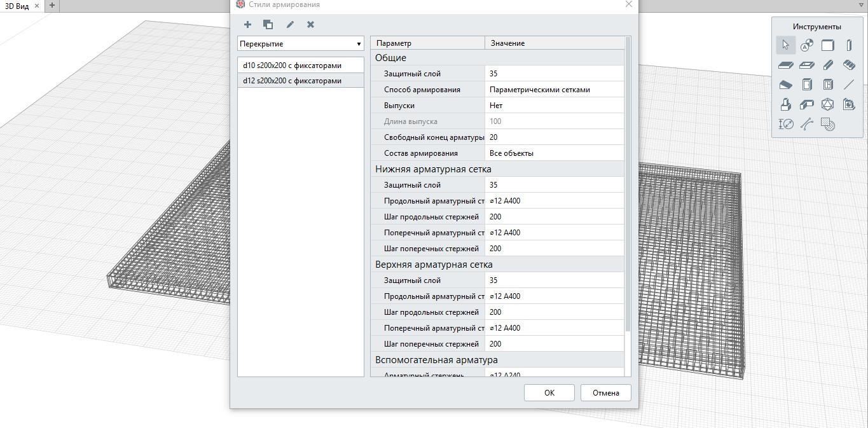Change upper mesh transverse rebar ⌀12 A400
Screen dimensions: 868x428
point(555,328)
